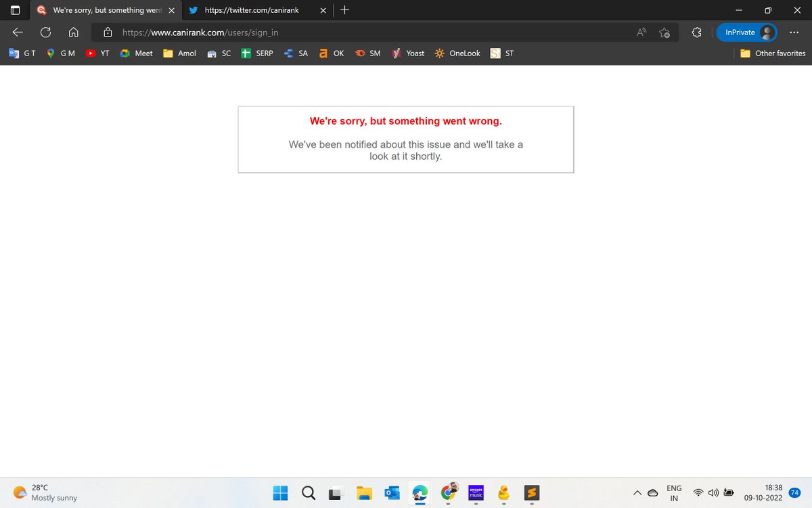The image size is (812, 508).
Task: Close the twitter.com/canirank tab
Action: [x=323, y=10]
